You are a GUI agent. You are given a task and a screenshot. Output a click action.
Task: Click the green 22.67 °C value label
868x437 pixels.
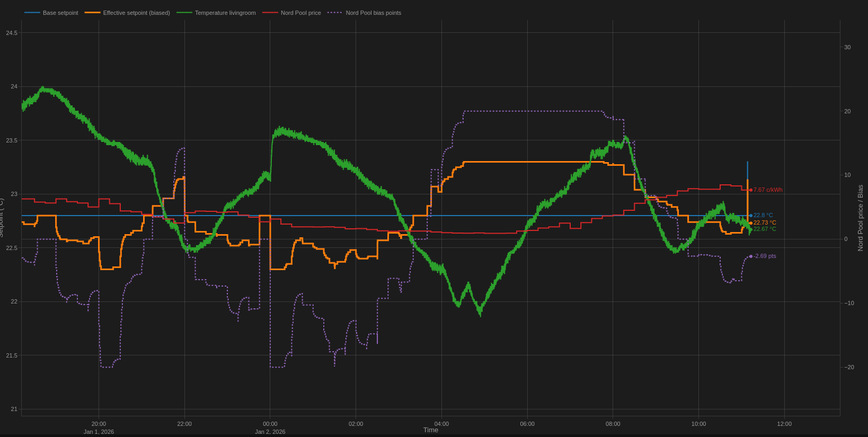click(765, 229)
